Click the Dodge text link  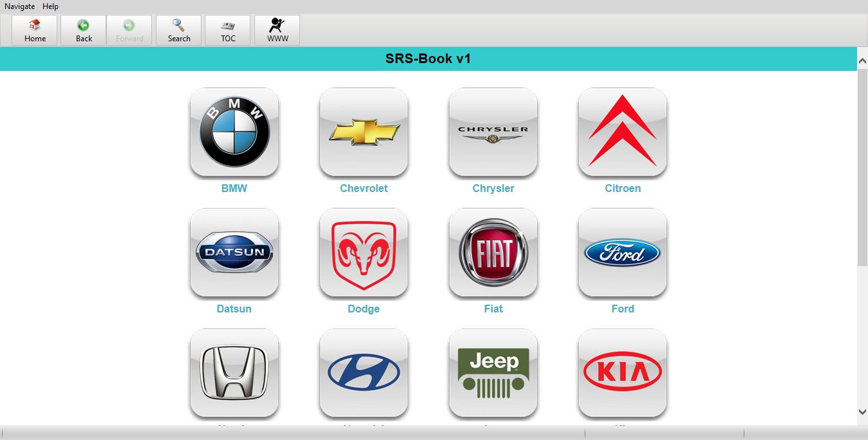pos(364,309)
